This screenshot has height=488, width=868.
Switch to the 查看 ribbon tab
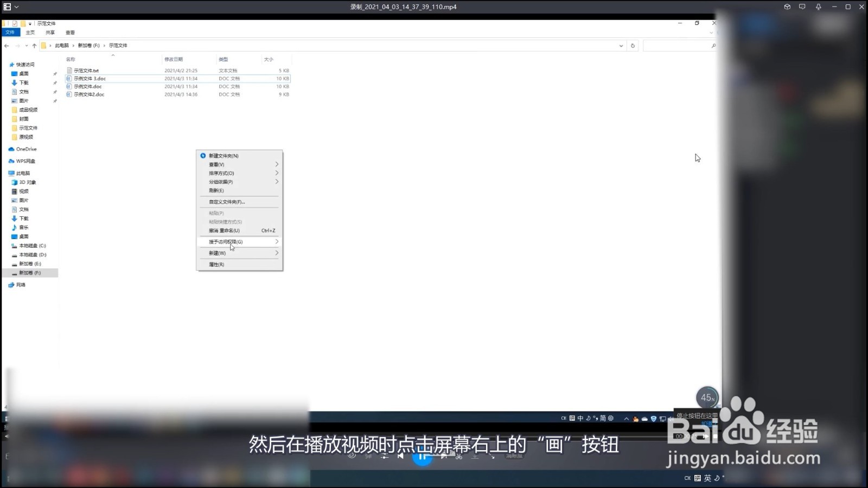pos(70,33)
